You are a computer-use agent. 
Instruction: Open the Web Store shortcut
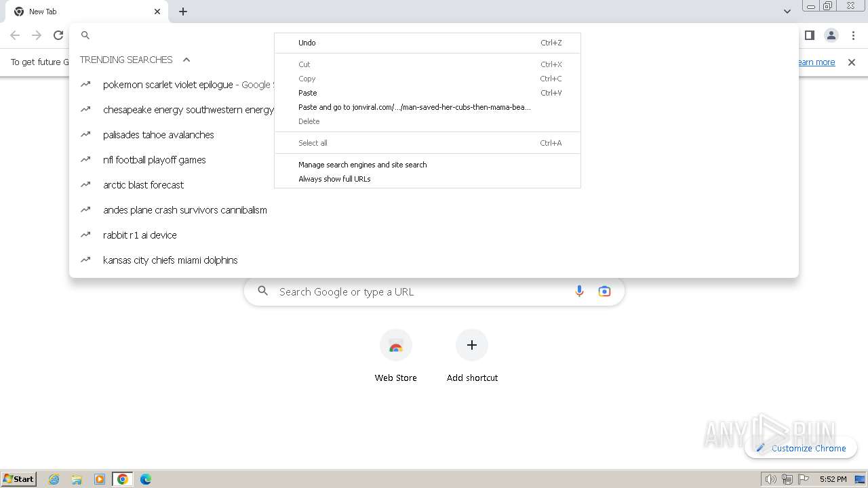click(396, 356)
